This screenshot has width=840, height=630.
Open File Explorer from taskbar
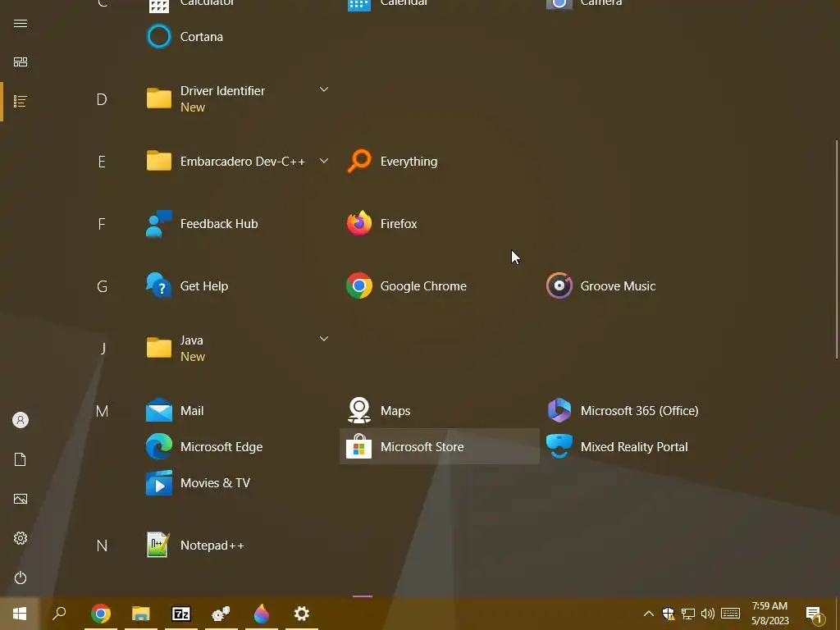pos(141,614)
